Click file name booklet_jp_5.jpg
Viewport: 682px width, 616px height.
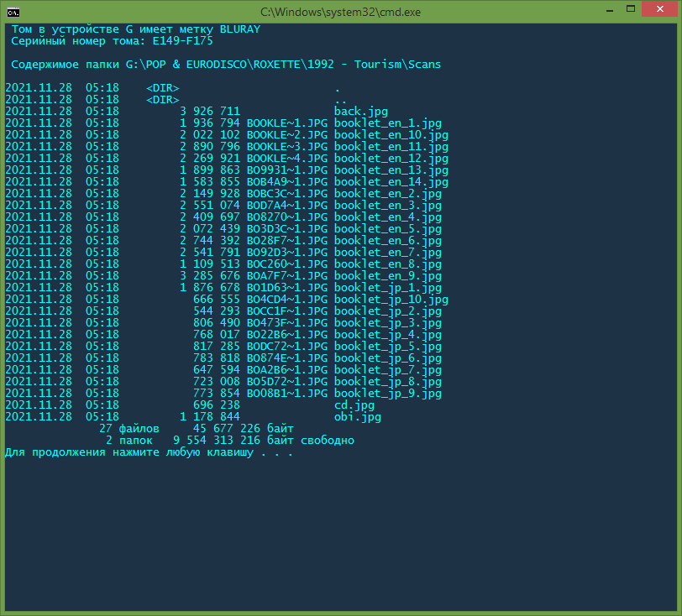[x=387, y=347]
